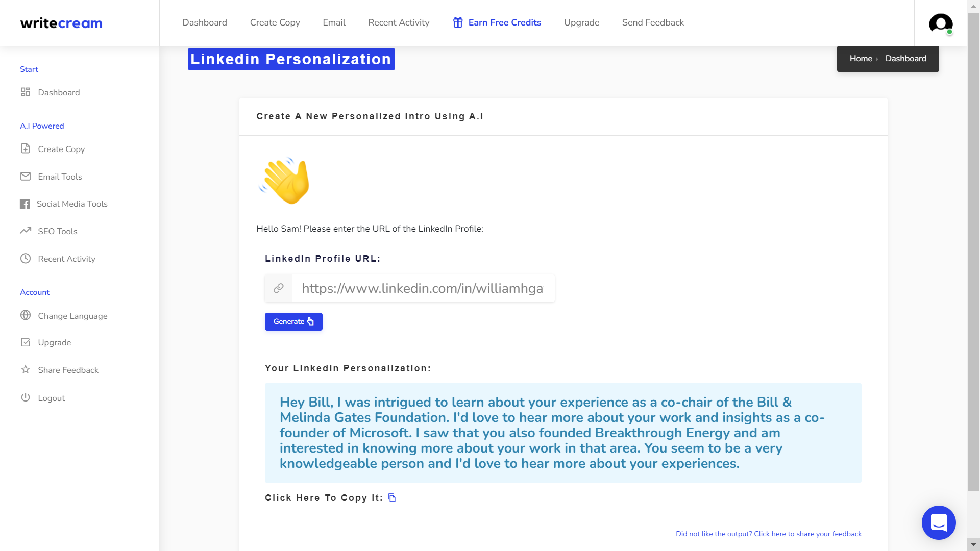Click the Generate button to create personalization
This screenshot has height=551, width=980.
293,321
